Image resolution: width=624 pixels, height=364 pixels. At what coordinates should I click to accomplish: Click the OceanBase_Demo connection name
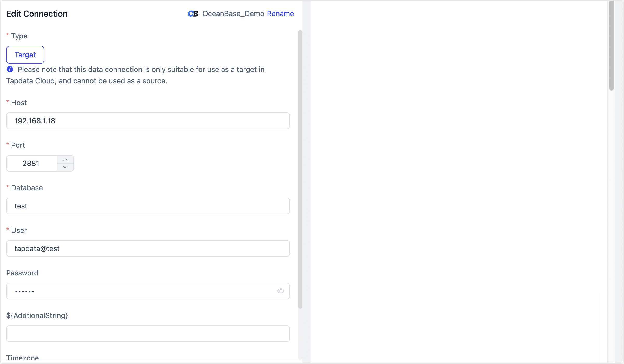[x=233, y=14]
